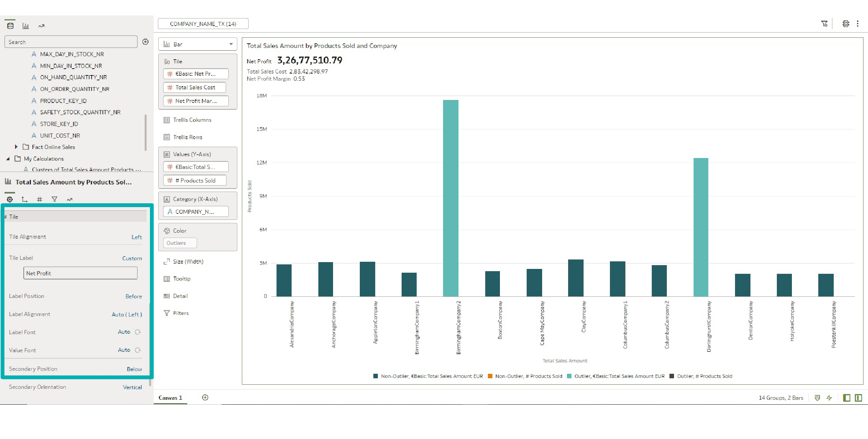Screen dimensions: 868x439
Task: Click the canvas filter icon at top right
Action: (x=824, y=24)
